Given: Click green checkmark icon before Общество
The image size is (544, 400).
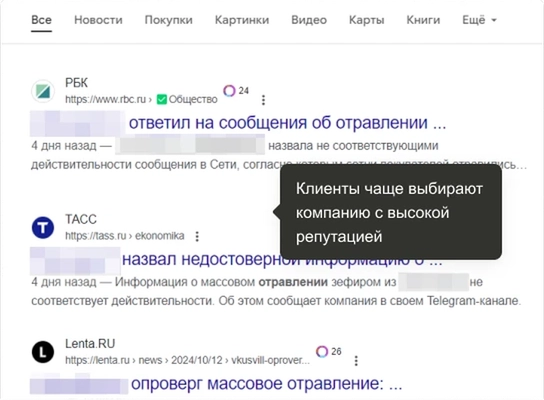Looking at the screenshot, I should 161,99.
